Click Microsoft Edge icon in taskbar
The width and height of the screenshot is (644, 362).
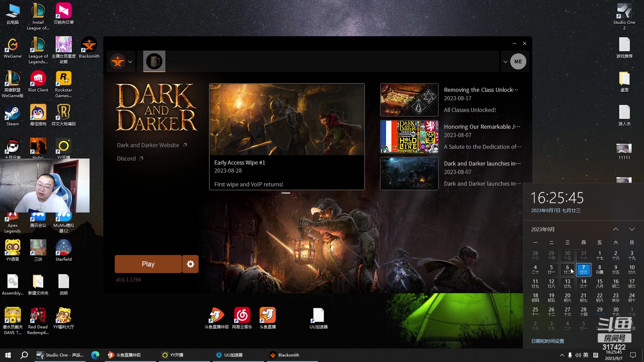coord(95,355)
